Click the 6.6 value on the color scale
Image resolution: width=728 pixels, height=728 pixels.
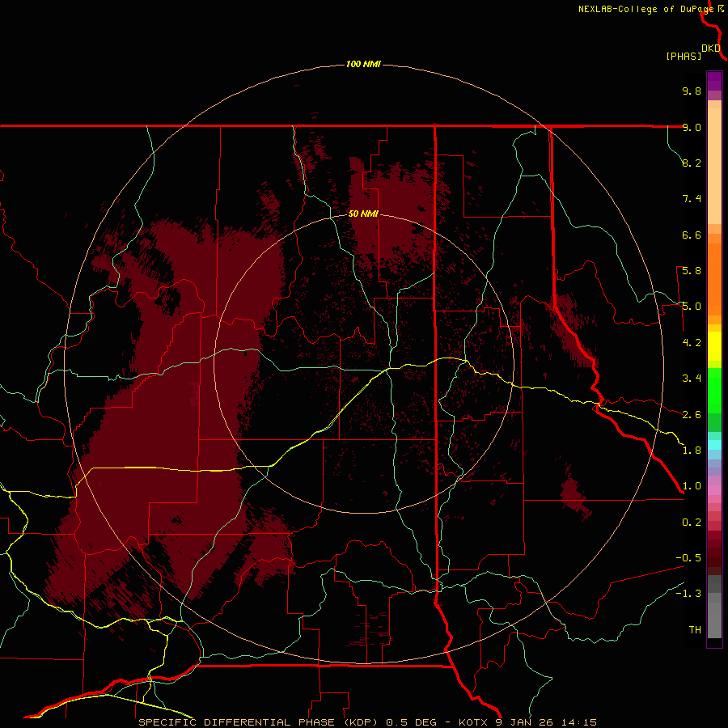(x=692, y=235)
